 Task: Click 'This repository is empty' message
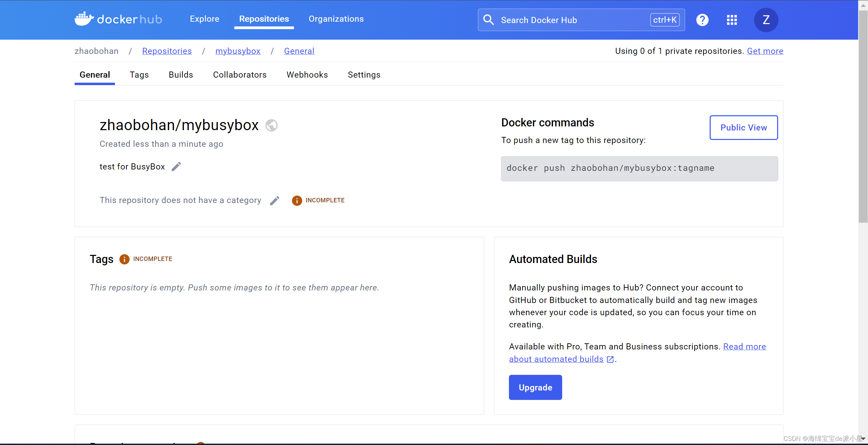(234, 288)
